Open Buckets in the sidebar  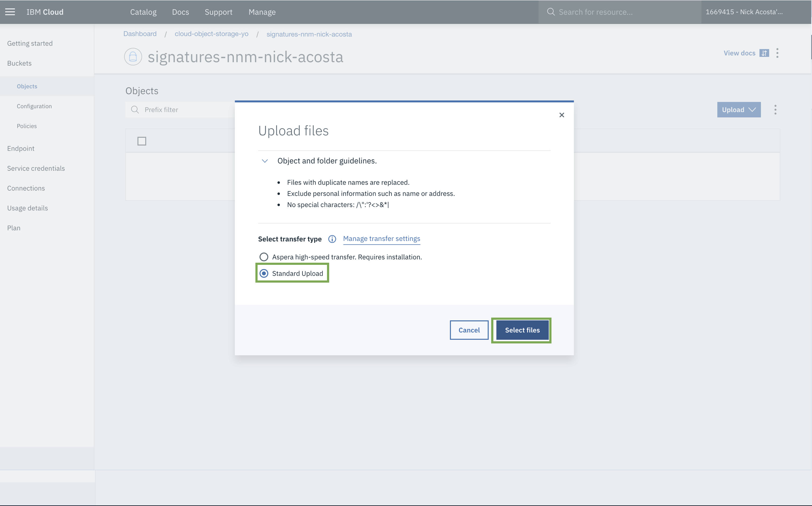(x=19, y=63)
